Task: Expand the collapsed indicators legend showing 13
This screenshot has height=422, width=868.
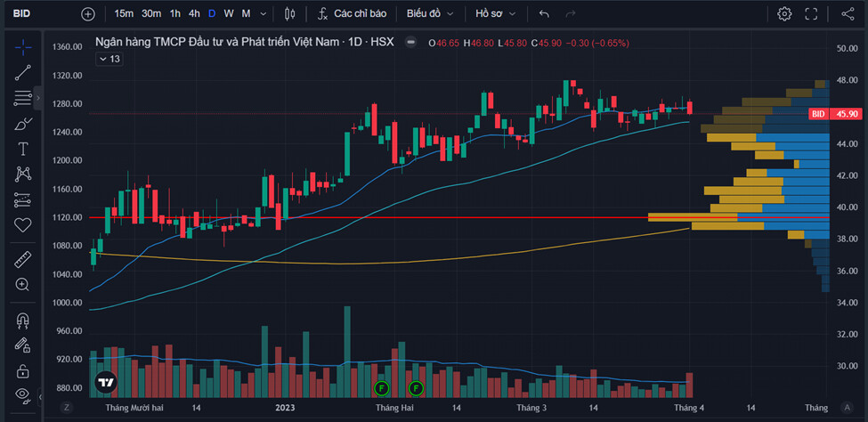Action: (x=109, y=59)
